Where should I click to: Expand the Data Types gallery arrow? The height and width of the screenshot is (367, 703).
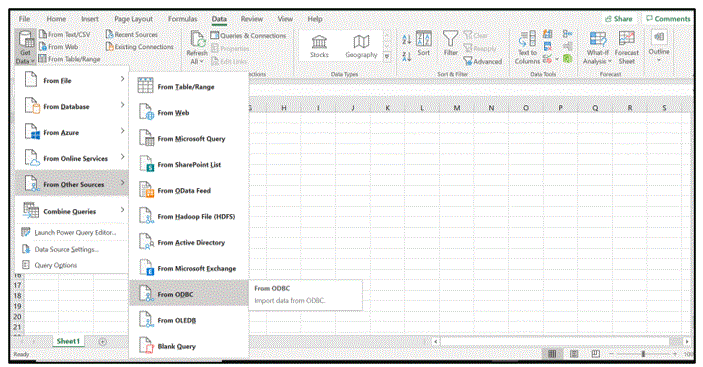pyautogui.click(x=387, y=56)
